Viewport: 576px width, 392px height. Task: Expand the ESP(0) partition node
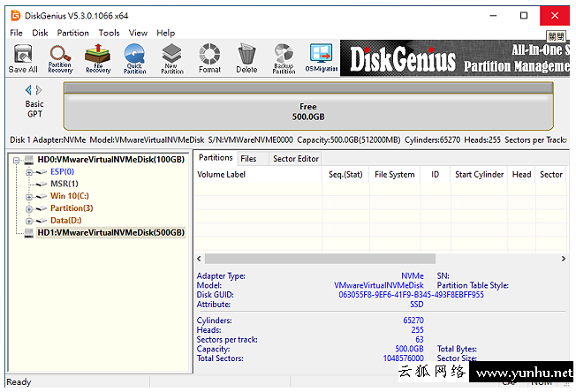tap(29, 172)
